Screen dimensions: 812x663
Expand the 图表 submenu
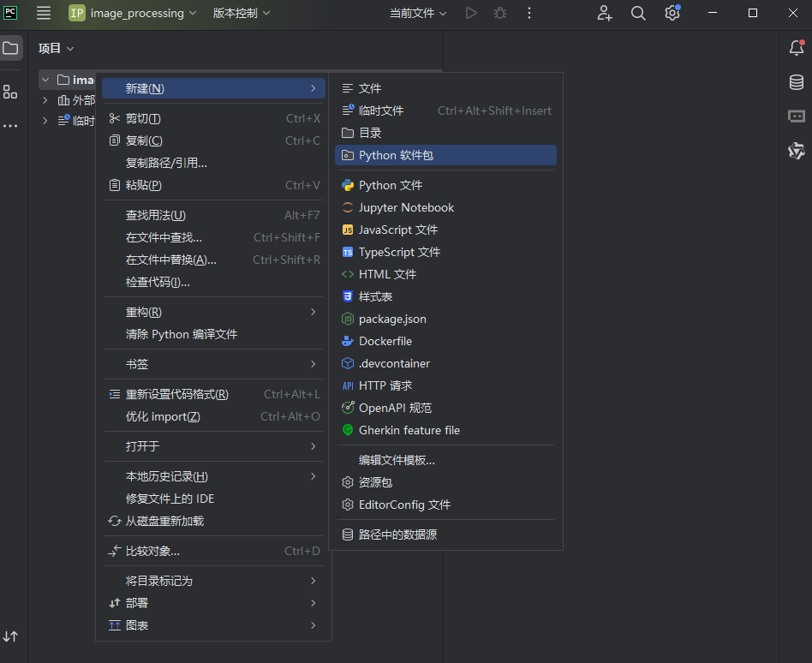213,625
